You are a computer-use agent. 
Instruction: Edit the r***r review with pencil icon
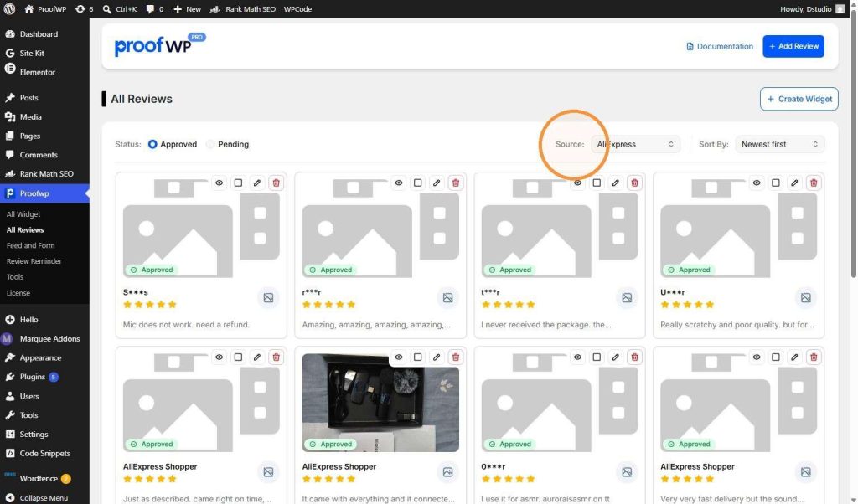point(437,183)
